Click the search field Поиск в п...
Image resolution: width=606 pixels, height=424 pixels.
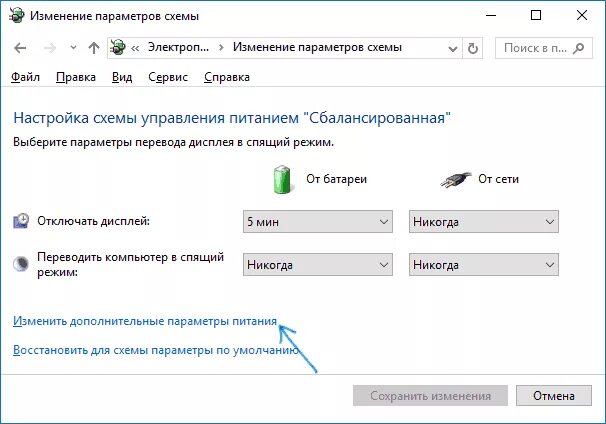coord(543,48)
